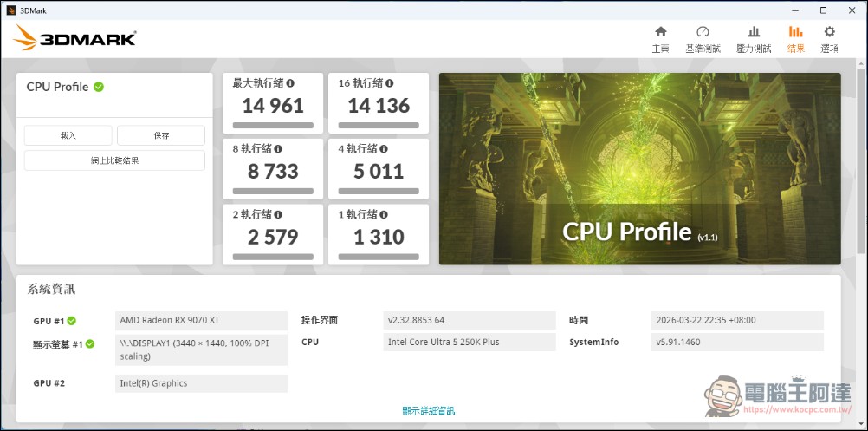Click the green check beside 顯示螢幕 #1
Screen dimensions: 868x431
point(90,344)
